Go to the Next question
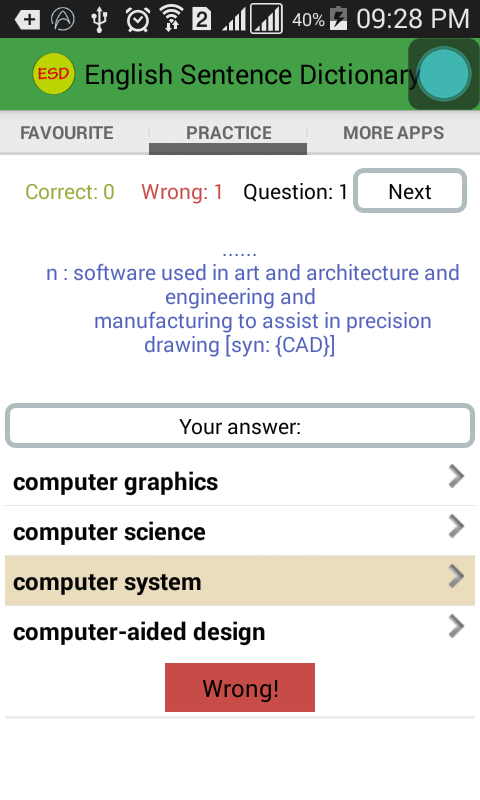This screenshot has height=800, width=480. [410, 191]
